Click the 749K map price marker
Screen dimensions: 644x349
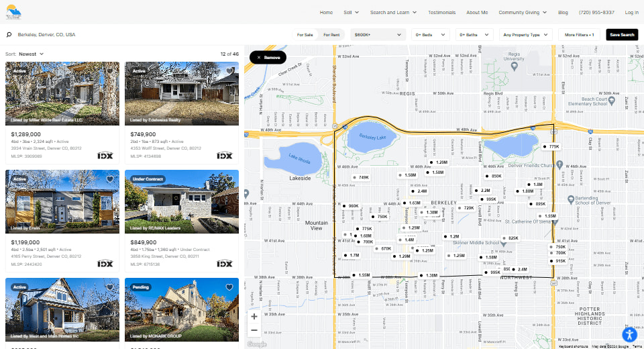(x=361, y=178)
